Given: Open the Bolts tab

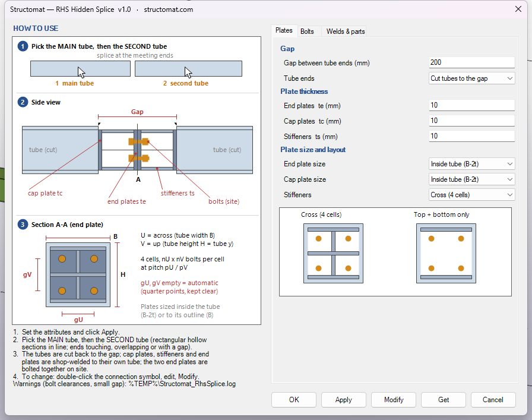Looking at the screenshot, I should [x=307, y=31].
